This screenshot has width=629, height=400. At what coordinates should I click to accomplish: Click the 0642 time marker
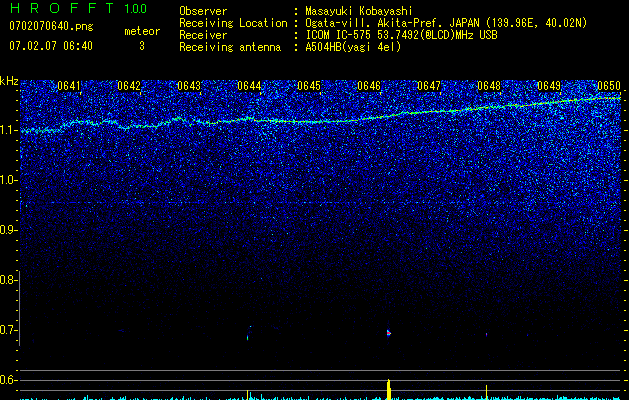129,86
